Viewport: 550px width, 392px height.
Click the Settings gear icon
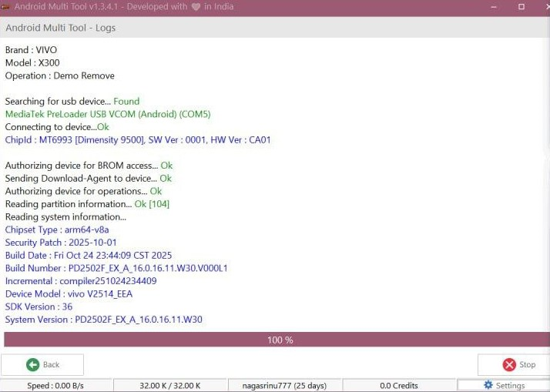488,385
